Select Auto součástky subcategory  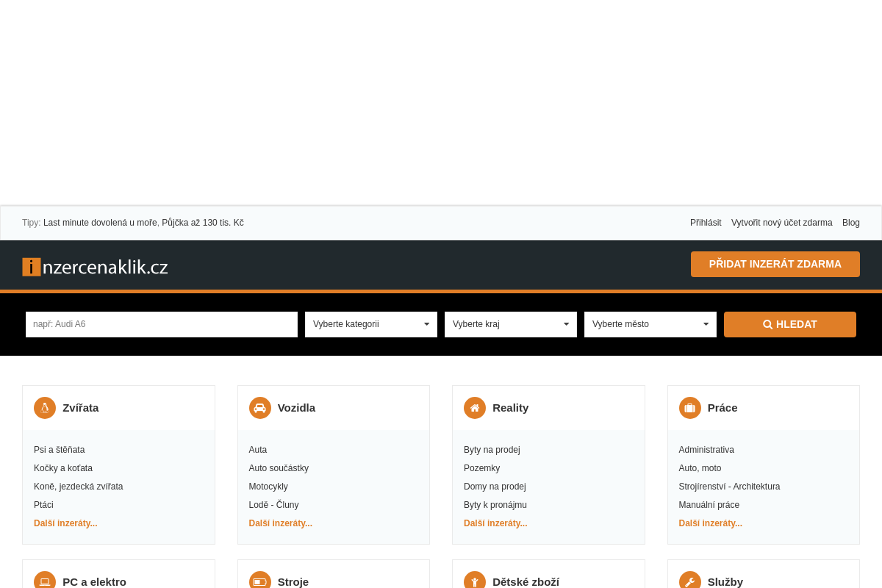pyautogui.click(x=279, y=468)
